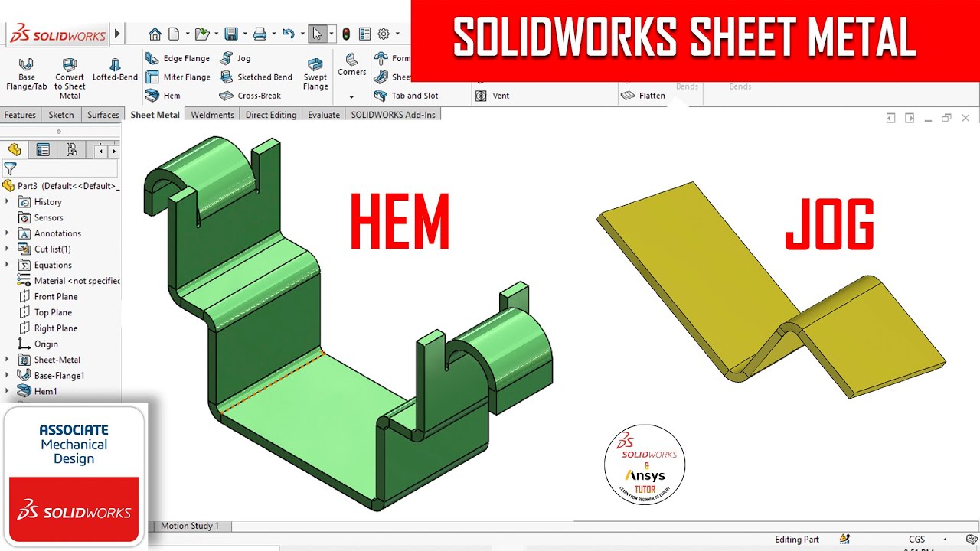The height and width of the screenshot is (551, 980).
Task: Switch to the Sketch tab
Action: (x=61, y=115)
